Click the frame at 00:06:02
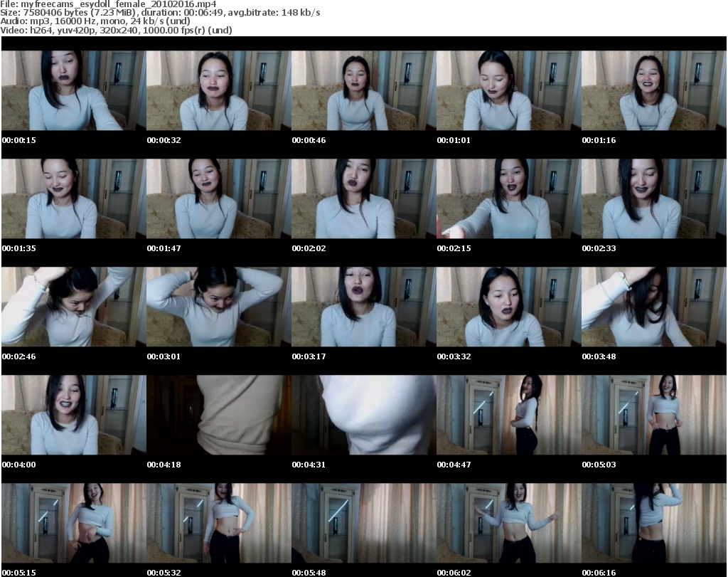 point(509,523)
